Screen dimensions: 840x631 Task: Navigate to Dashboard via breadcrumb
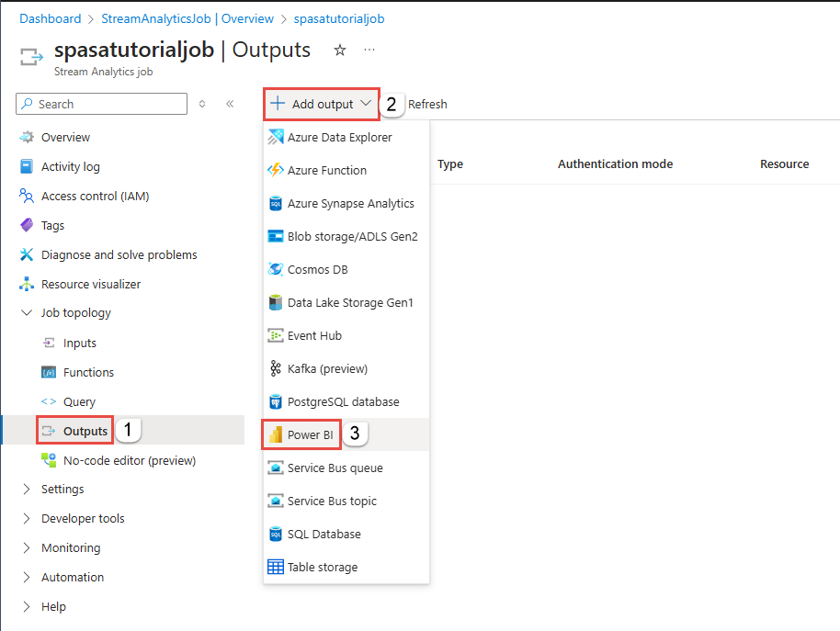[50, 18]
